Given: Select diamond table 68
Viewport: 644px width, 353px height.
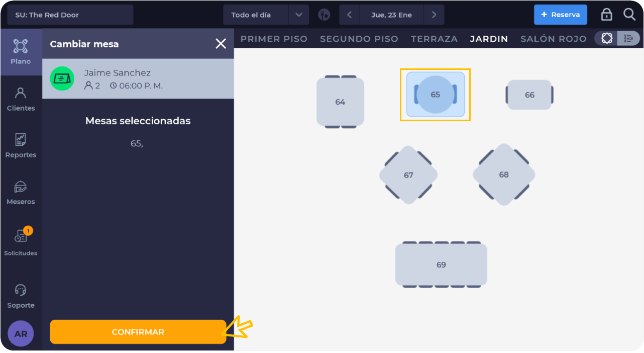Looking at the screenshot, I should click(x=504, y=174).
